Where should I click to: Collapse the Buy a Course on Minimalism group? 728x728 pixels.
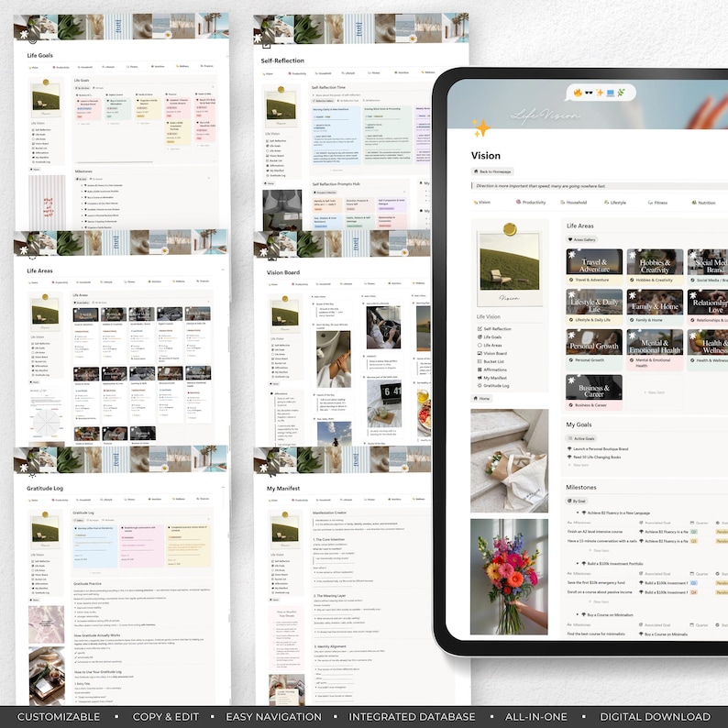point(578,614)
